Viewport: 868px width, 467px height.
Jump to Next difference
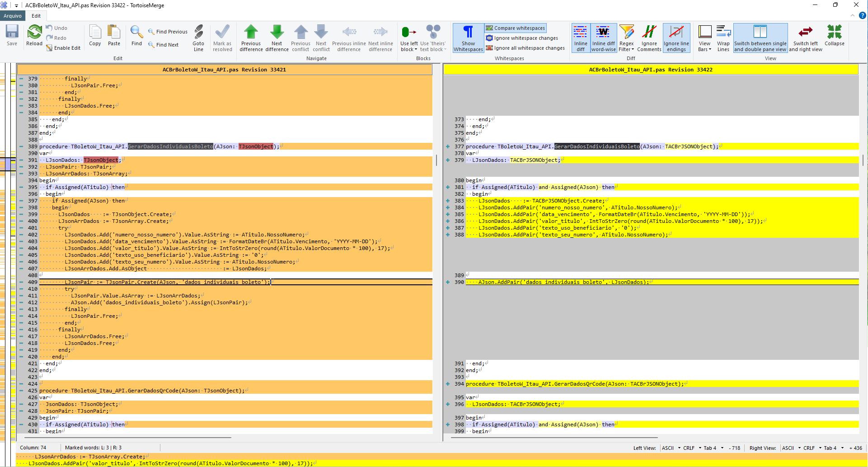tap(277, 38)
